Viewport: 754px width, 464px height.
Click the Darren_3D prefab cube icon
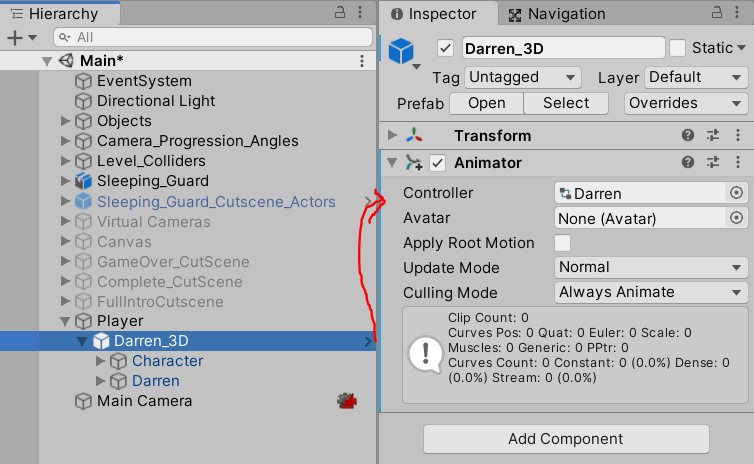click(x=402, y=50)
